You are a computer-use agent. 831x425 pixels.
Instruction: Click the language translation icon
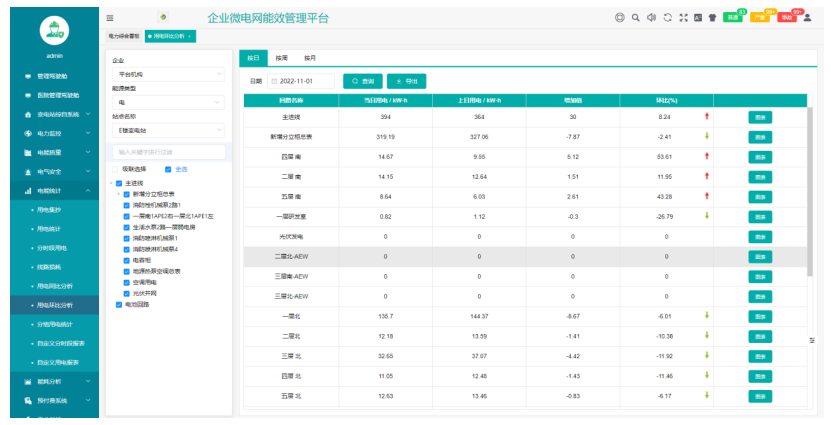(698, 17)
